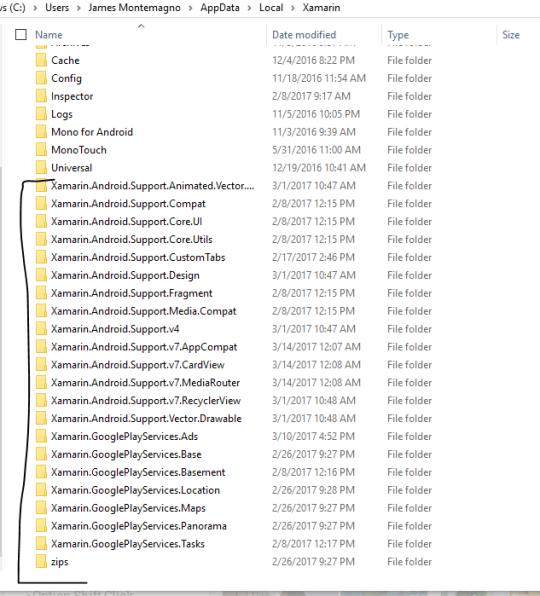This screenshot has width=540, height=596.
Task: Expand the chevron before Users in path
Action: tap(35, 8)
